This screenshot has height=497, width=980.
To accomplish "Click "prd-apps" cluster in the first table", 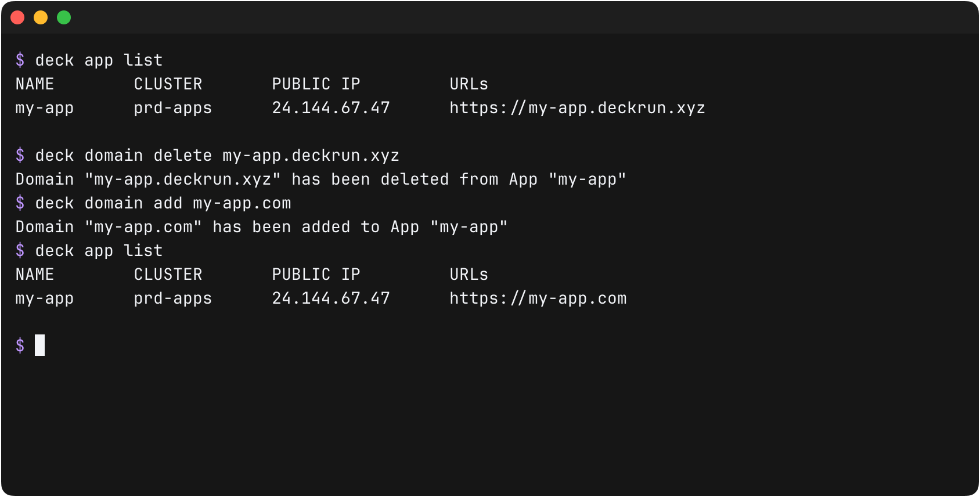I will click(x=172, y=108).
